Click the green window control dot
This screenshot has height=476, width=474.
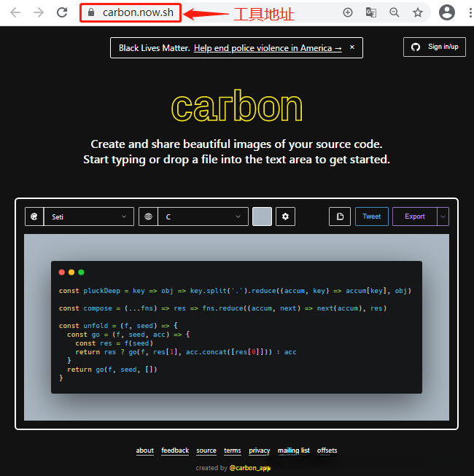pos(81,273)
